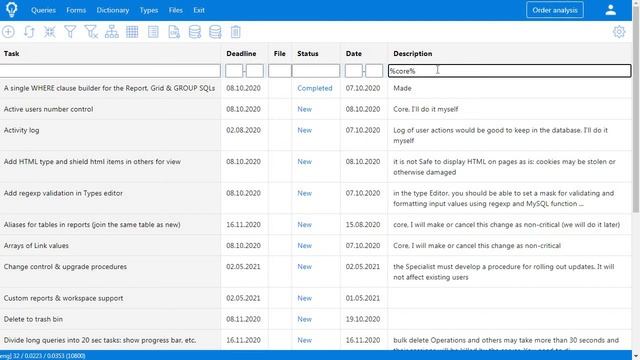Click the Completed status link
Viewport: 640px width, 360px height.
click(315, 88)
